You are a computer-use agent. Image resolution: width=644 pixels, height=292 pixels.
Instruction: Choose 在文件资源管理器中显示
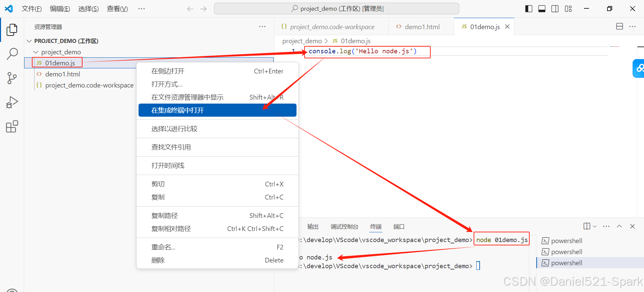click(217, 97)
